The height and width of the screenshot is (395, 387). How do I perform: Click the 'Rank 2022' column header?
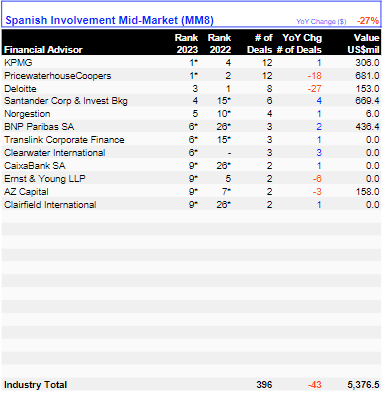[x=220, y=44]
